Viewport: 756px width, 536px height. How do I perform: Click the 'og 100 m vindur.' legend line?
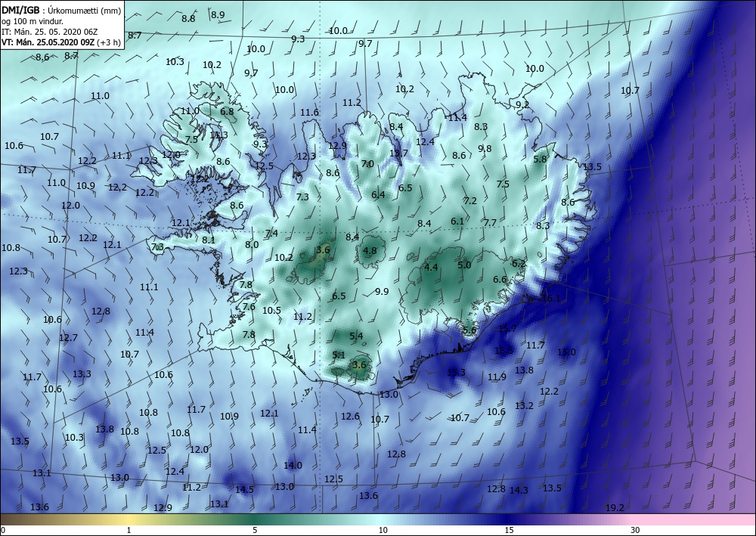[x=32, y=21]
